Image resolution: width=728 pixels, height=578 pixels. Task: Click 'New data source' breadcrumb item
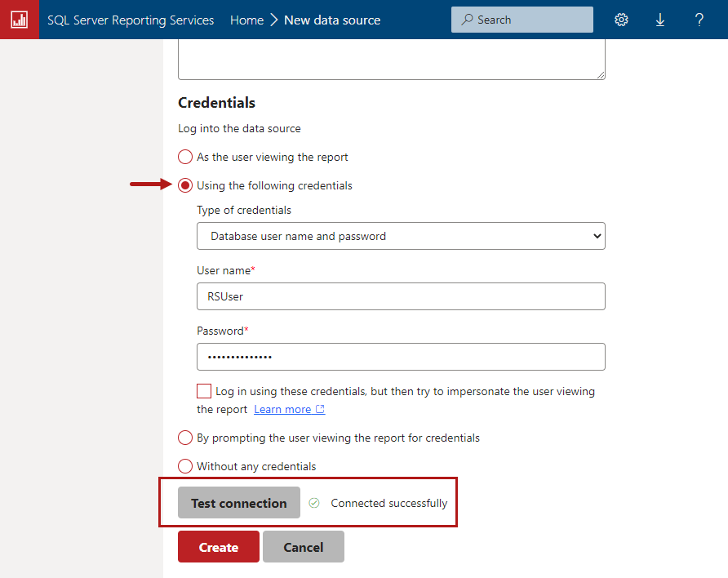click(332, 20)
